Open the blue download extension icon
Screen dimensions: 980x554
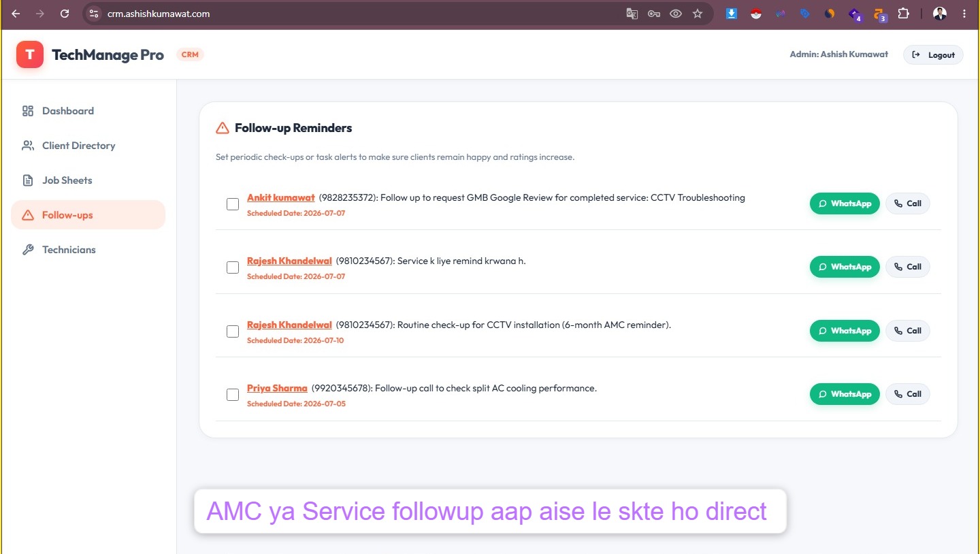click(x=732, y=14)
